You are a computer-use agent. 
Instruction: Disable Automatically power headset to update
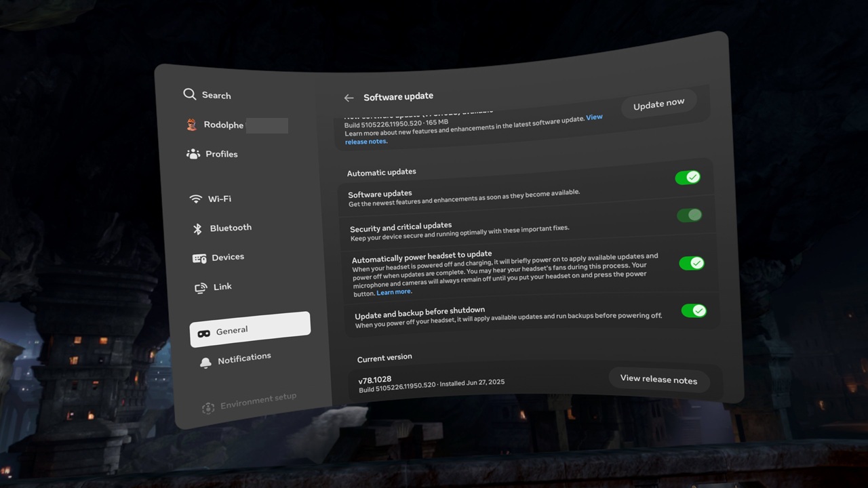tap(692, 263)
